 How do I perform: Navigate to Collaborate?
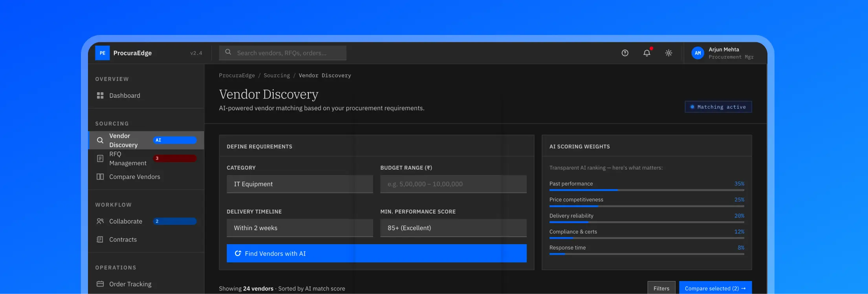(146, 221)
